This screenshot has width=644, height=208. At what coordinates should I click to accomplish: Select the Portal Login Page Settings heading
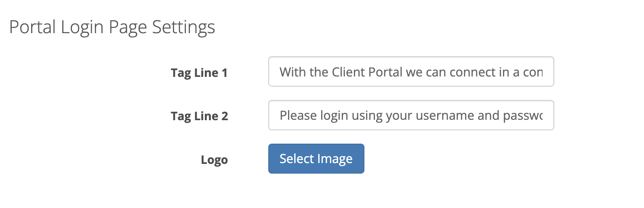tap(112, 28)
